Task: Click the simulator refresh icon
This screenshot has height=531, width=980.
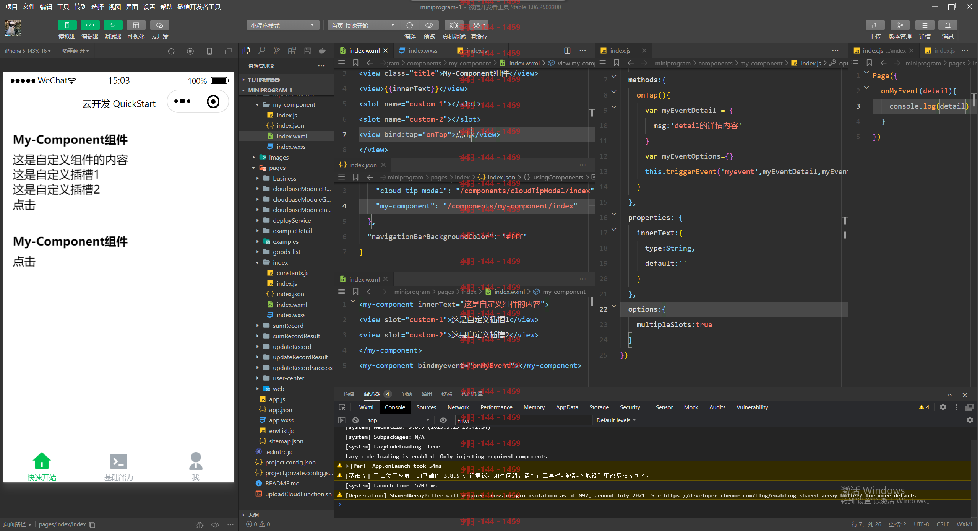Action: click(x=171, y=51)
